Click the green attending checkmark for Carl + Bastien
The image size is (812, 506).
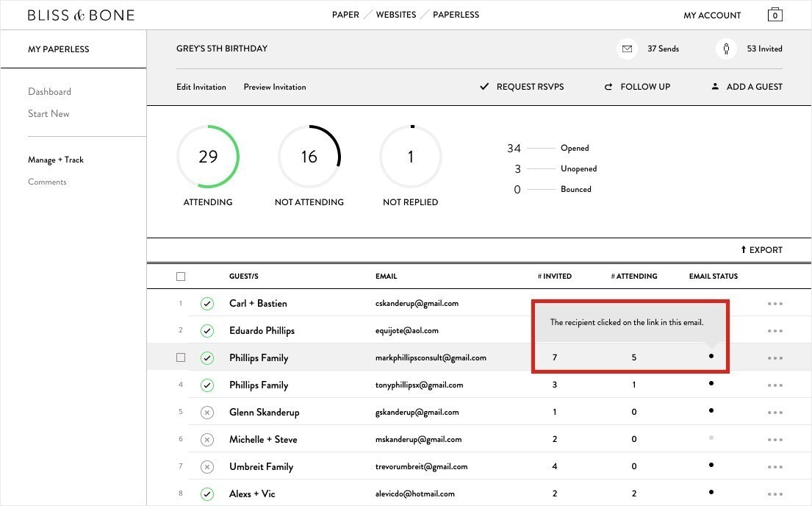point(207,304)
